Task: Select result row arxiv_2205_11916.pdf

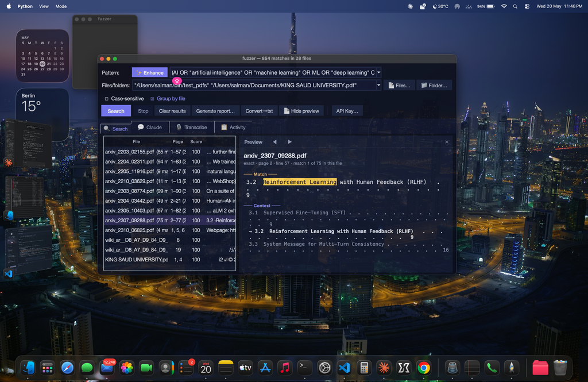Action: tap(170, 171)
